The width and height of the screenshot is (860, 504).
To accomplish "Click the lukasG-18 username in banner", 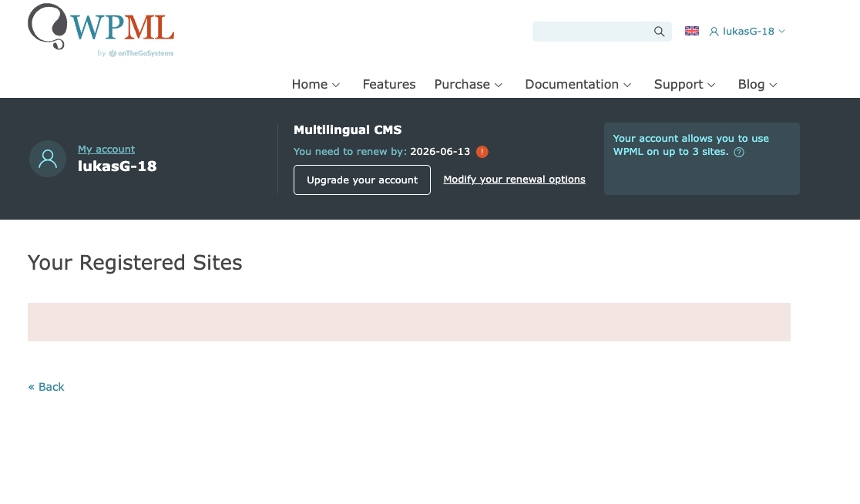I will click(x=117, y=166).
